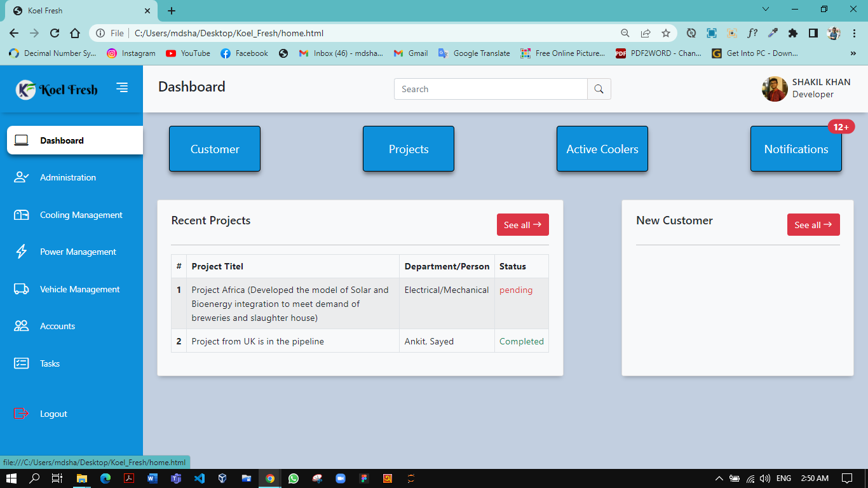The width and height of the screenshot is (868, 488).
Task: Click 'Project from UK is in the pipeline'
Action: (257, 341)
